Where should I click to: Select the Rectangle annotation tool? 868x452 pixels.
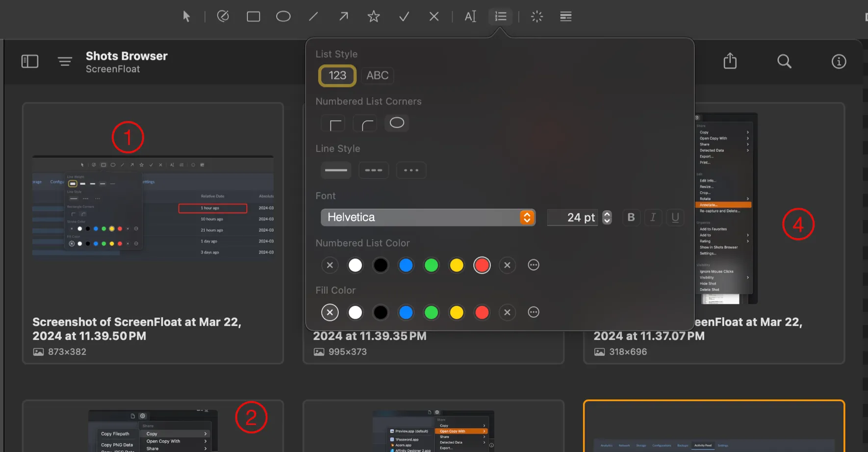click(x=253, y=16)
